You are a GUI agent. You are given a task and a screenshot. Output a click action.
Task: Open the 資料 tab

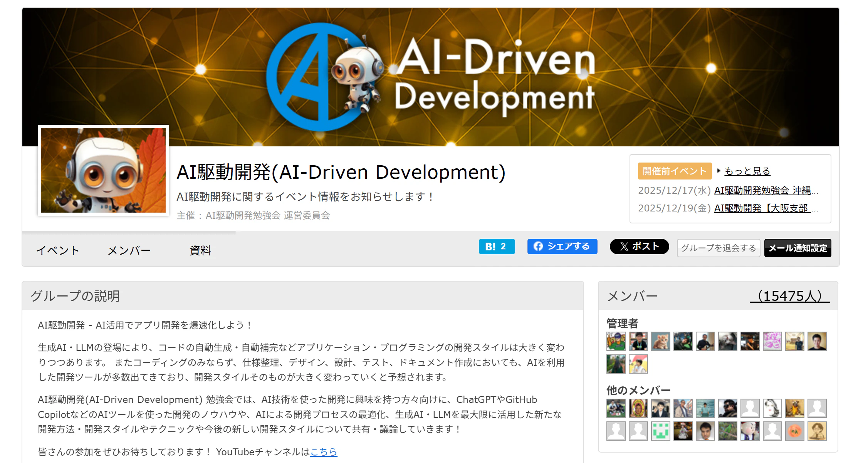click(200, 250)
